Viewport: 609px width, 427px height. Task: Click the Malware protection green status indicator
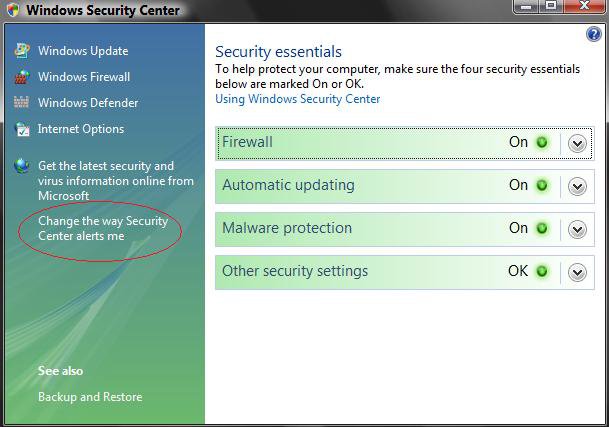pyautogui.click(x=541, y=228)
